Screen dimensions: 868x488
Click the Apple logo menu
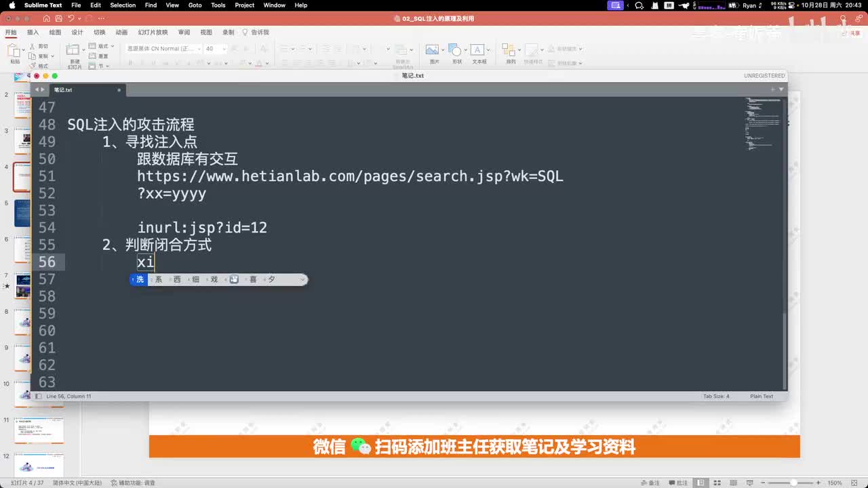(x=12, y=5)
